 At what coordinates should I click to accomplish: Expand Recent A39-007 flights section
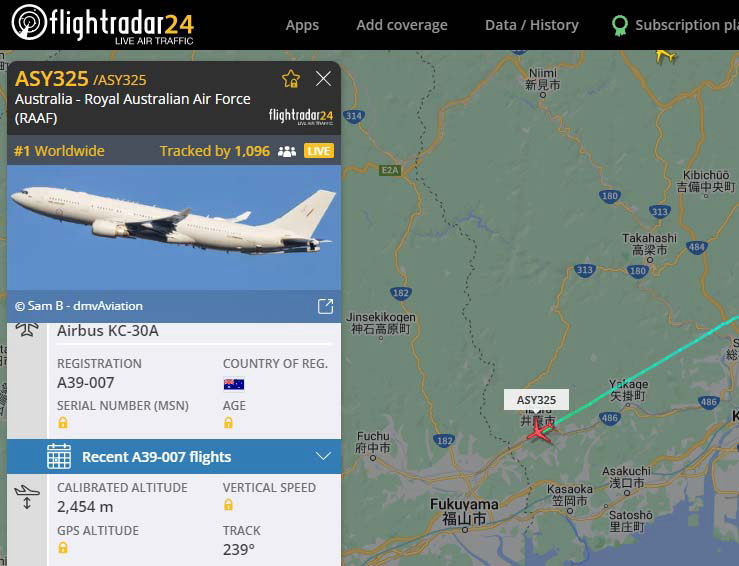(174, 457)
